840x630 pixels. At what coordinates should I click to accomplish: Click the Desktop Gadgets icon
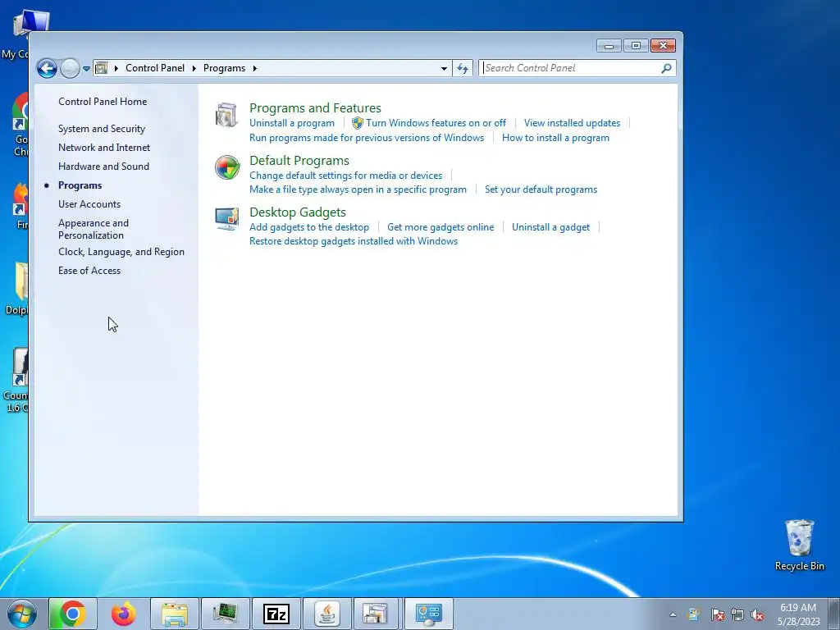click(227, 219)
